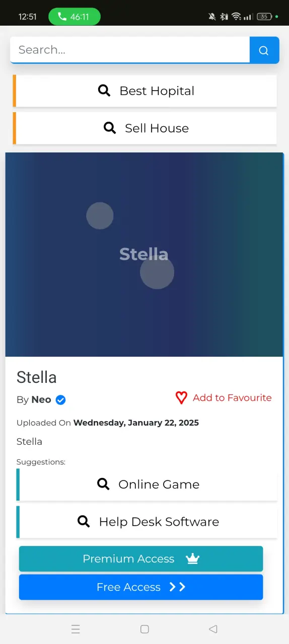Click the magnifier icon beside Sell House
This screenshot has height=644, width=289.
click(110, 128)
